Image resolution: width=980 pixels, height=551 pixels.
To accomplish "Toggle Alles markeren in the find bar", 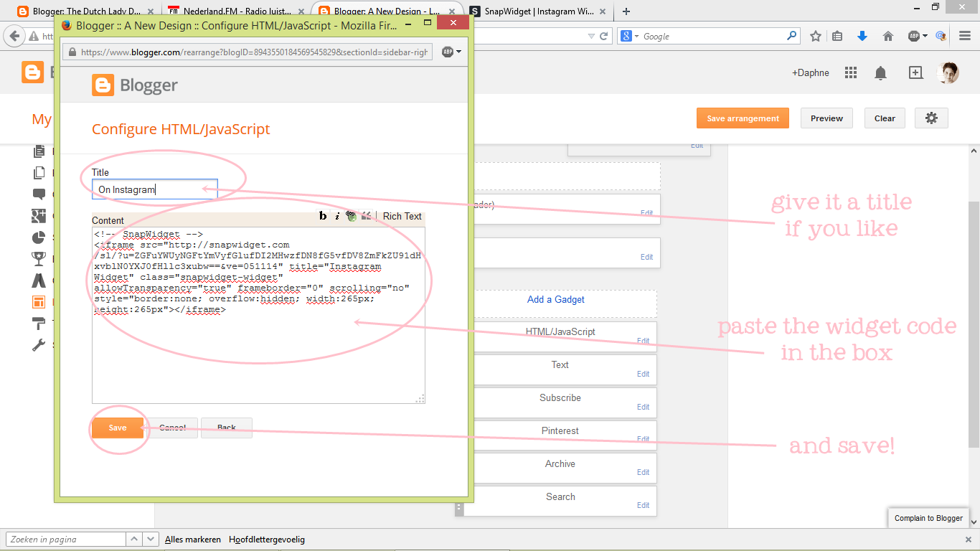I will (193, 540).
